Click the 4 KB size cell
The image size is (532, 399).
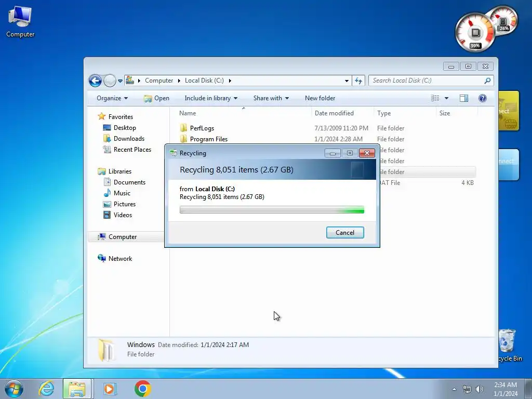[x=467, y=182]
